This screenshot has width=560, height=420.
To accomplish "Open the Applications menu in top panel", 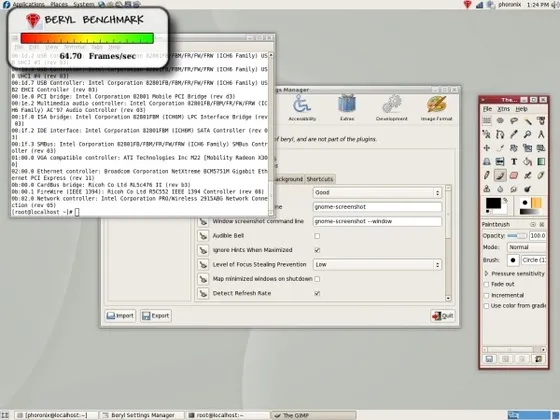I will [x=28, y=4].
